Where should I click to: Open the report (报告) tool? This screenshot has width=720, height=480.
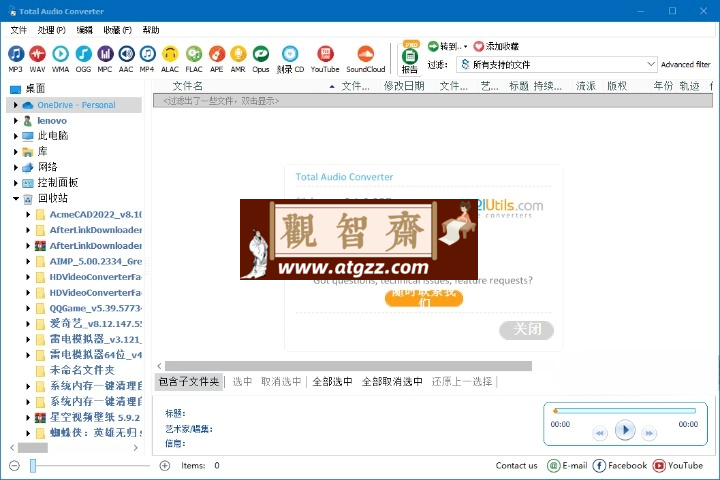[x=410, y=59]
